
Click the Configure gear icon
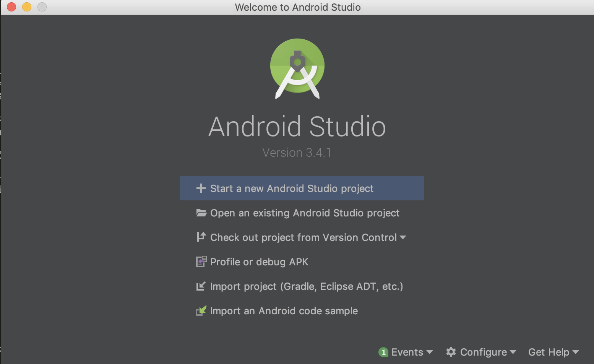451,352
